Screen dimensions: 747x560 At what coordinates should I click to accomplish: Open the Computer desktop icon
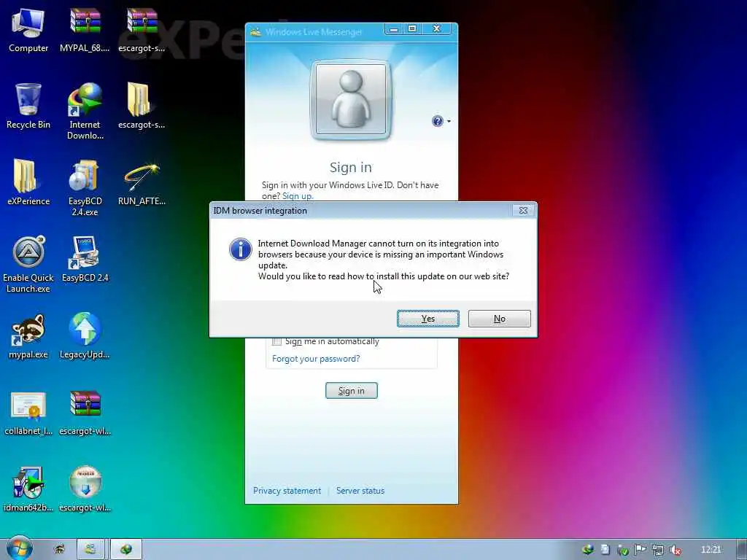coord(28,29)
